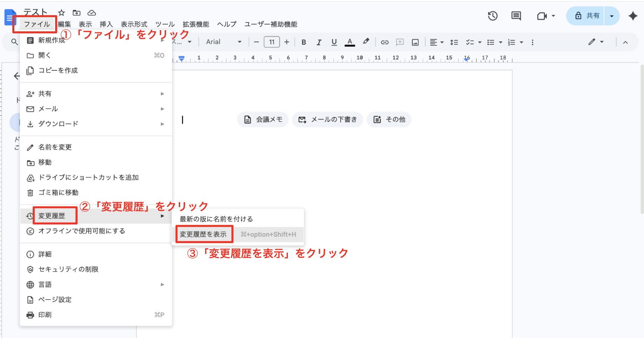Image resolution: width=644 pixels, height=339 pixels.
Task: Select オフラインで使用可能にする
Action: tap(96, 231)
